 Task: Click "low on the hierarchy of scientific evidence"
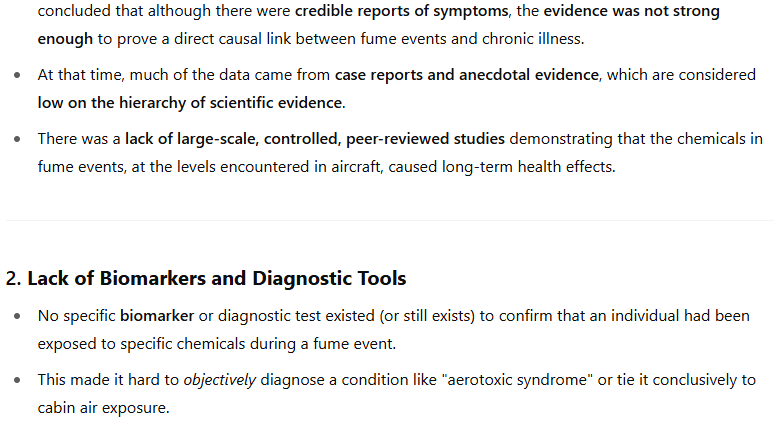(x=190, y=101)
